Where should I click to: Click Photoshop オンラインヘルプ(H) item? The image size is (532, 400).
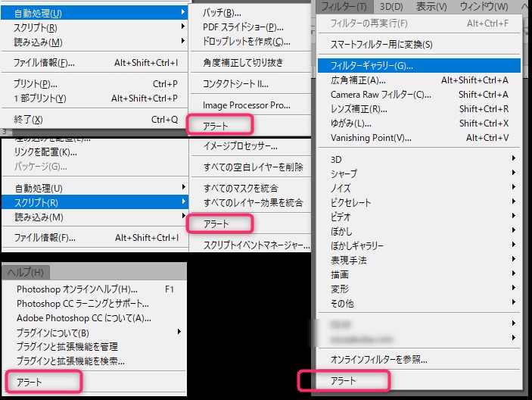click(77, 289)
